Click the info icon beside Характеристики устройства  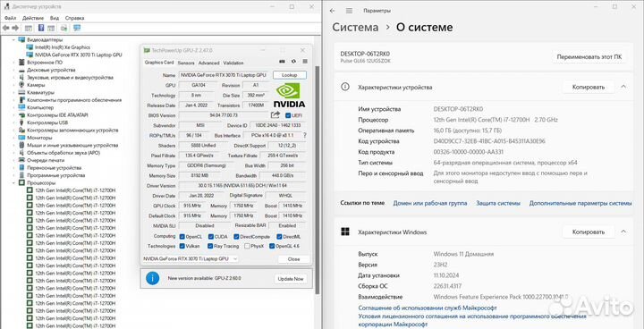pos(345,87)
